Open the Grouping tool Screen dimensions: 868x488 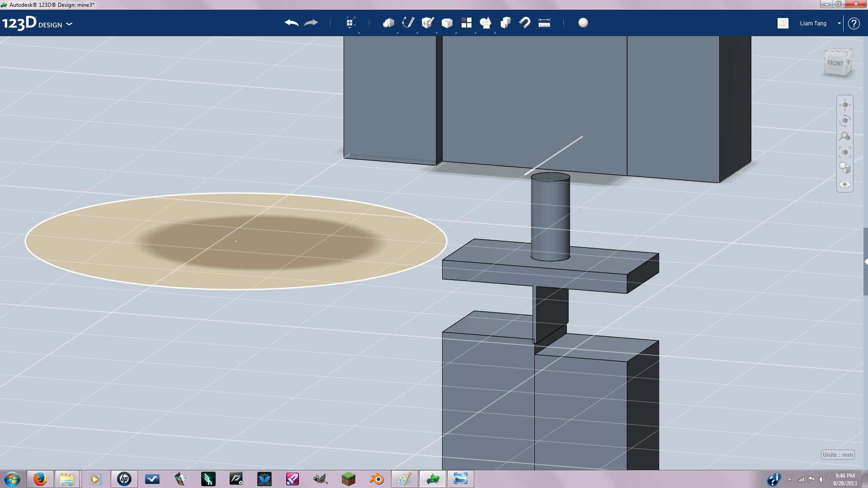(486, 23)
